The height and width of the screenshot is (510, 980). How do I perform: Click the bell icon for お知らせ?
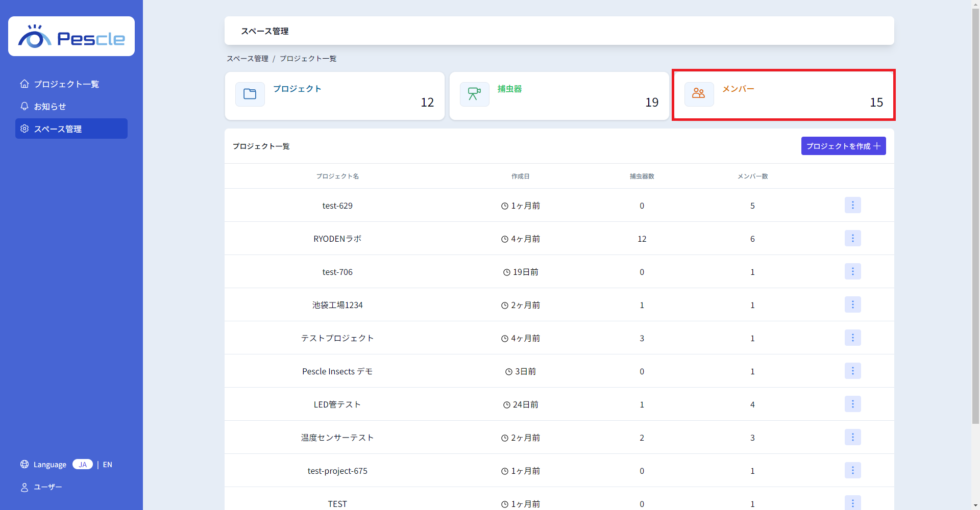[x=24, y=106]
